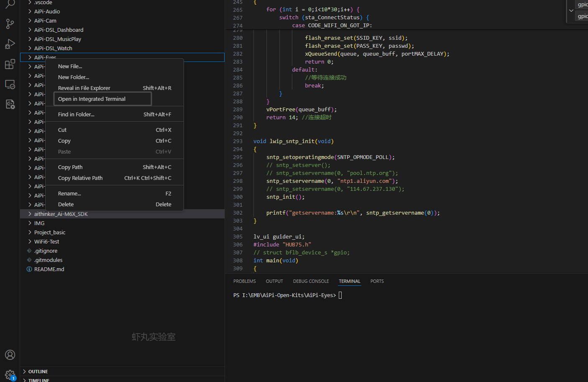This screenshot has height=382, width=588.
Task: Open the Search view in activity bar
Action: 10,5
